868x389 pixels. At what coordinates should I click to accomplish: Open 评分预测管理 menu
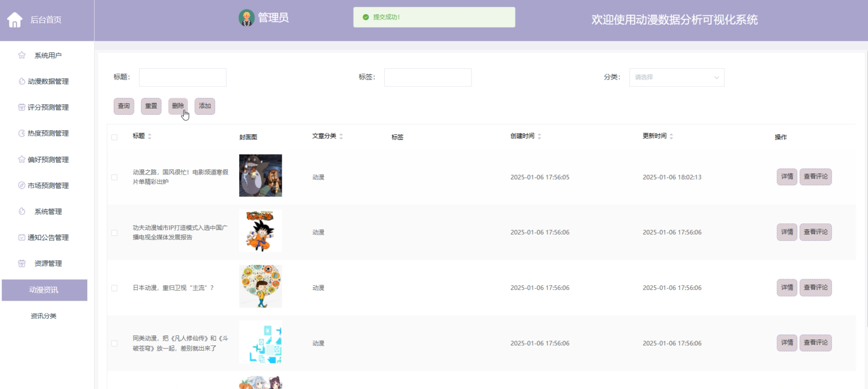point(47,107)
